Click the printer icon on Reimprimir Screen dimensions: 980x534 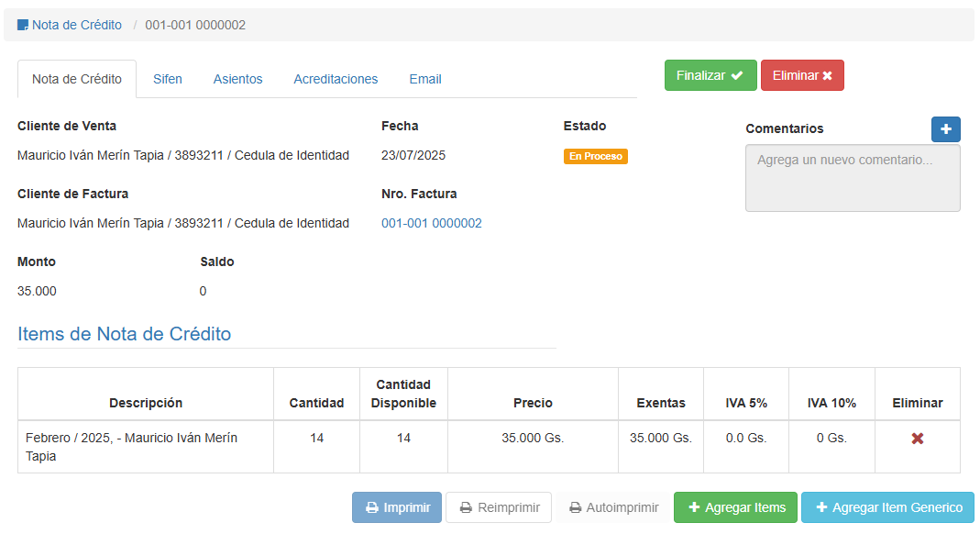pyautogui.click(x=466, y=507)
